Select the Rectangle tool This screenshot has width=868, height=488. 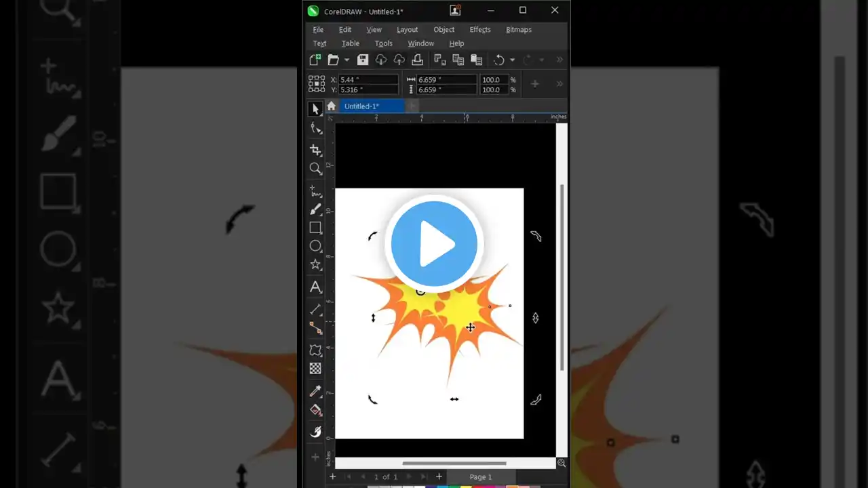click(x=315, y=228)
